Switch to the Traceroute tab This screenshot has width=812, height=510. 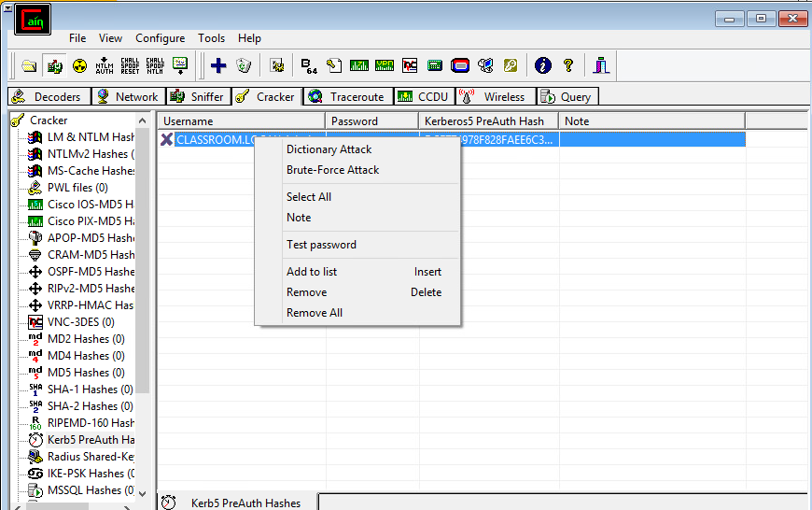[348, 97]
